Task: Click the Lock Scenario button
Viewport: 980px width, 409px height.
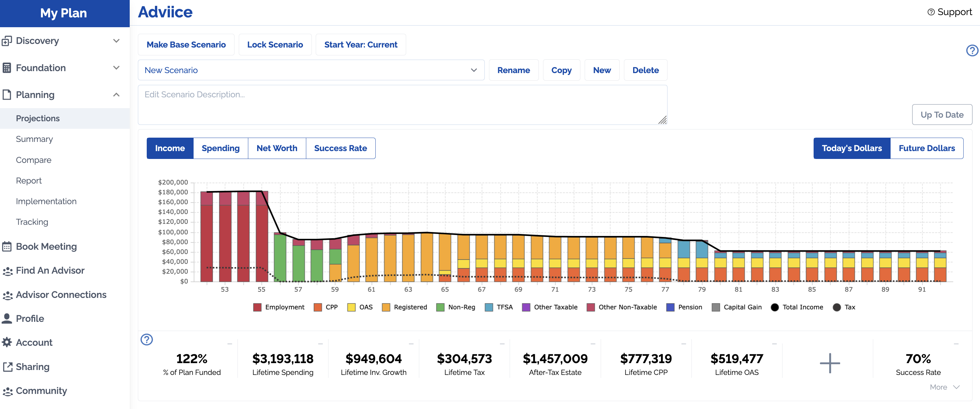Action: coord(275,45)
